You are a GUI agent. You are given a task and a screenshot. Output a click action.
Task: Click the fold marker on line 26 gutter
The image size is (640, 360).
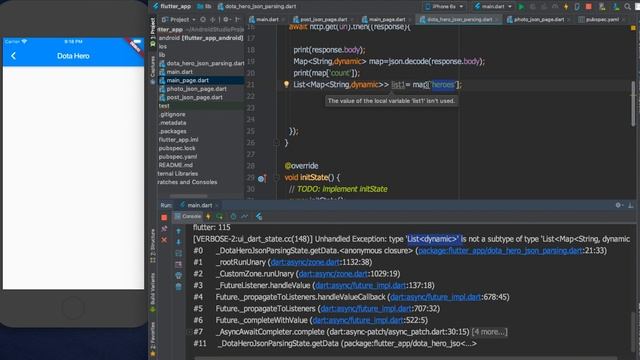click(276, 143)
